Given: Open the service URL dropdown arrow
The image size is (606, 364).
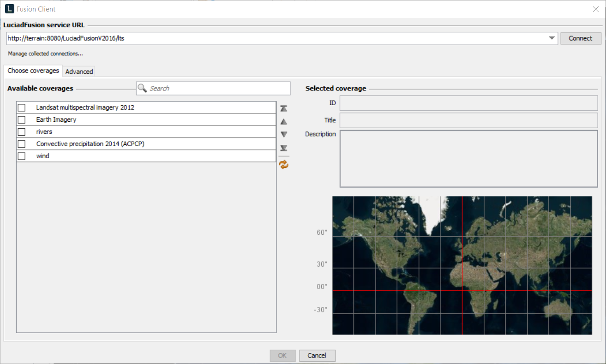Looking at the screenshot, I should pos(552,38).
